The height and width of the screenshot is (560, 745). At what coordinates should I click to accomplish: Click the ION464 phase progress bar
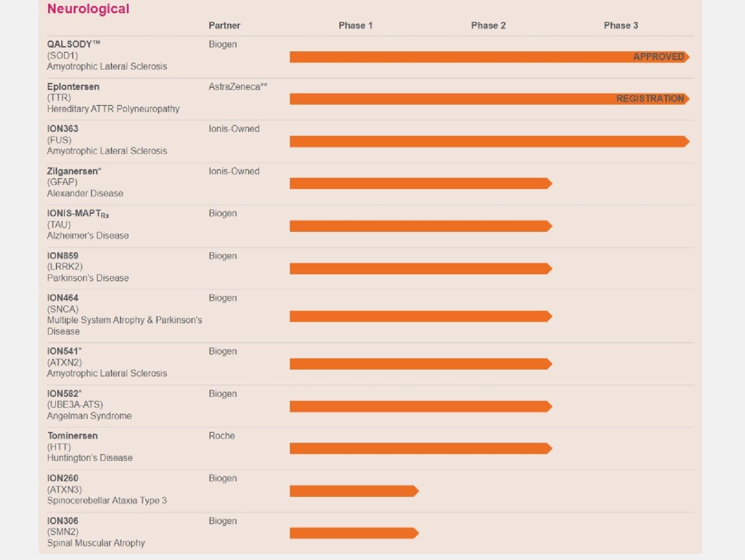point(420,316)
